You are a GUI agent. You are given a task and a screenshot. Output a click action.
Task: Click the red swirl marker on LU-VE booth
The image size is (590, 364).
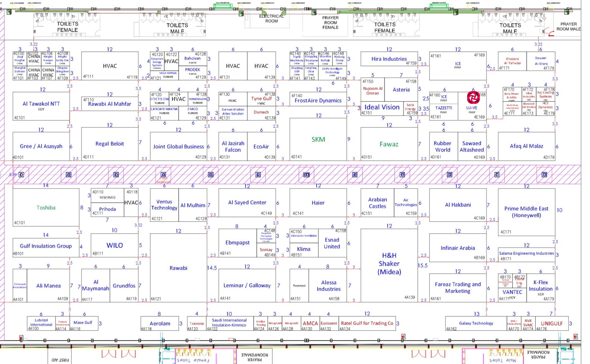pos(473,97)
